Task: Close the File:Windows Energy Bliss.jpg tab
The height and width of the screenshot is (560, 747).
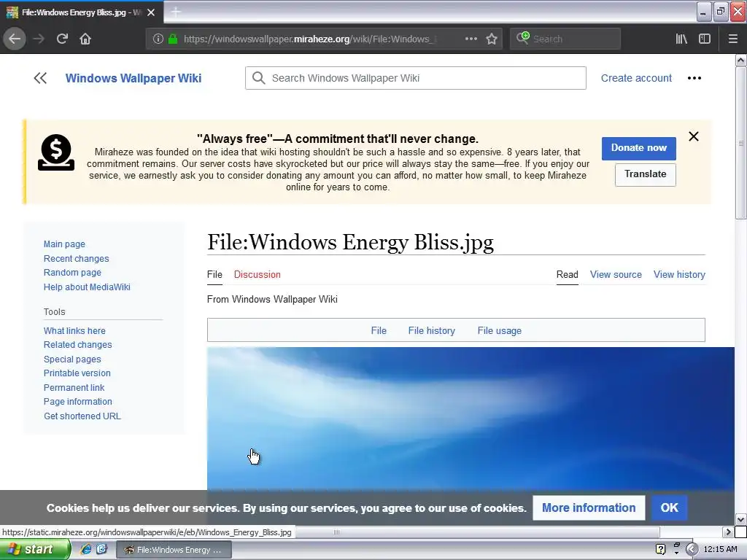Action: (151, 12)
